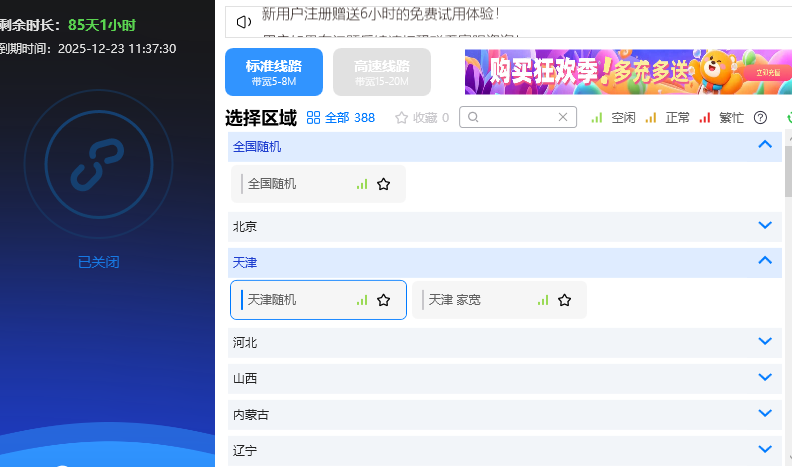Click the region search input field
This screenshot has height=467, width=792.
coord(517,118)
